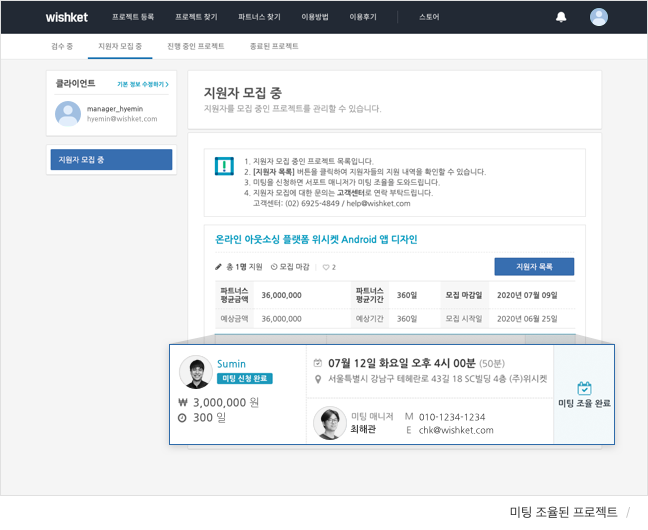Click the clock icon next to 모집 마감
648x530 pixels.
(x=275, y=267)
